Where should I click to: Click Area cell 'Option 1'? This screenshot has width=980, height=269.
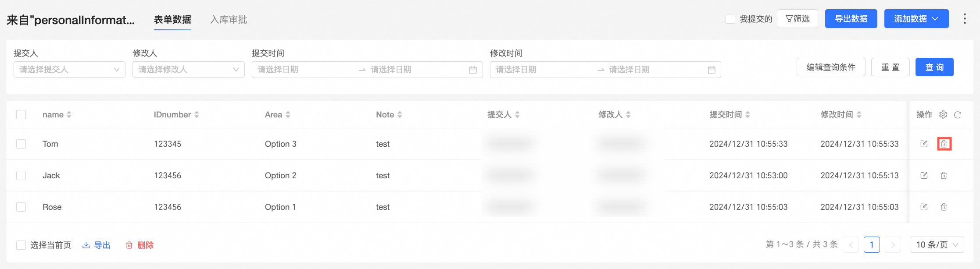point(280,207)
